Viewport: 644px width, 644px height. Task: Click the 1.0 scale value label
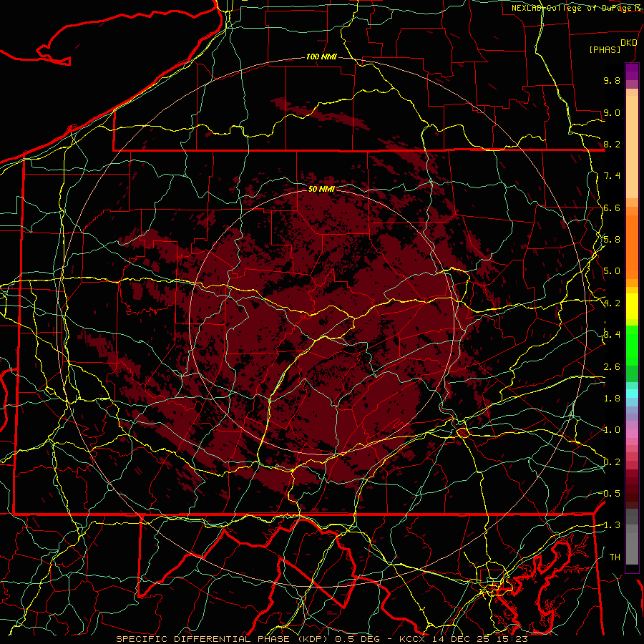point(612,430)
